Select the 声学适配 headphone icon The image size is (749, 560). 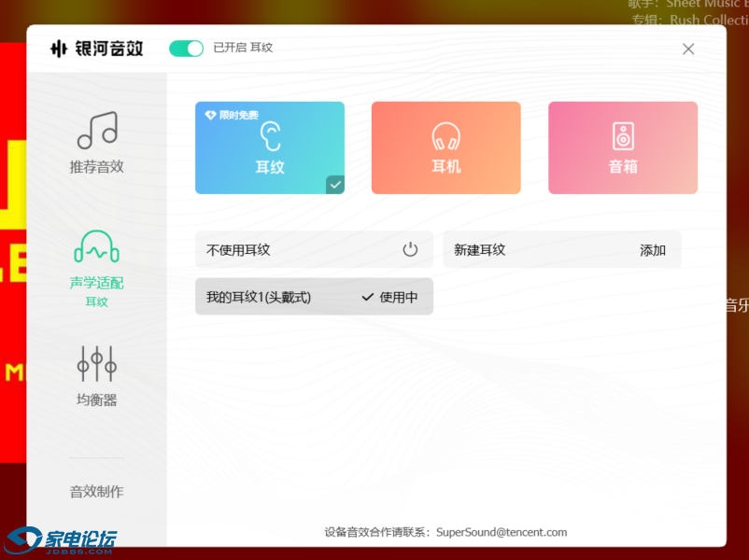pyautogui.click(x=96, y=247)
